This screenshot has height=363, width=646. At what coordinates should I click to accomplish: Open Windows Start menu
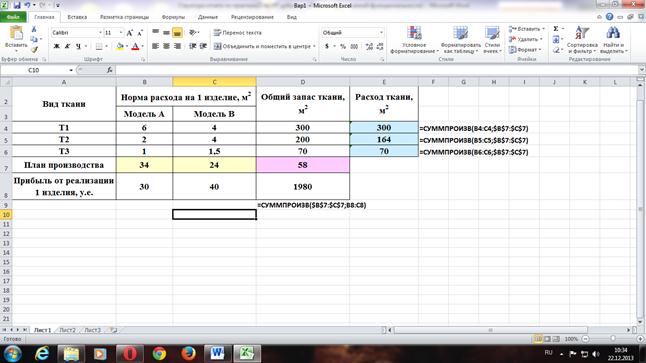tap(13, 354)
